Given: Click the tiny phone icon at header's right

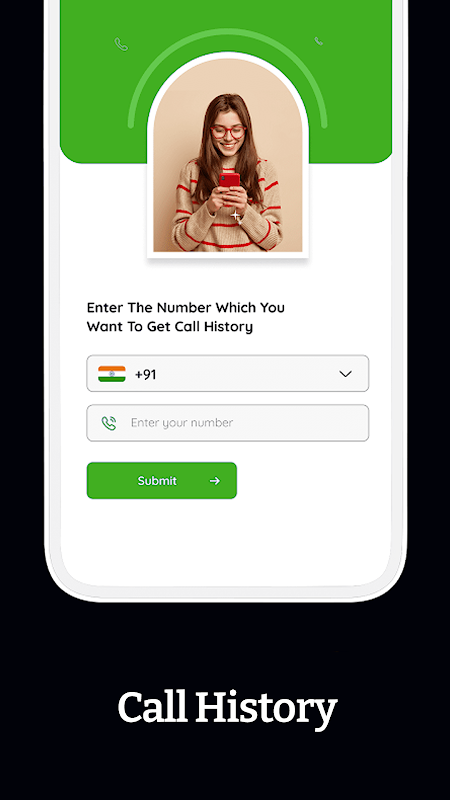Looking at the screenshot, I should coord(318,41).
